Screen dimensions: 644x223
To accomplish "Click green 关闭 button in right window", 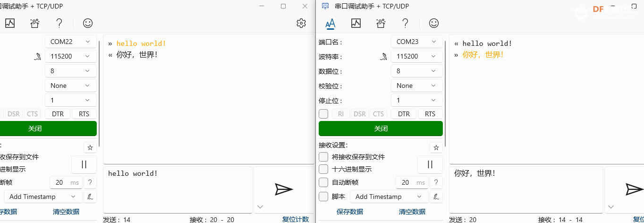I will [381, 129].
